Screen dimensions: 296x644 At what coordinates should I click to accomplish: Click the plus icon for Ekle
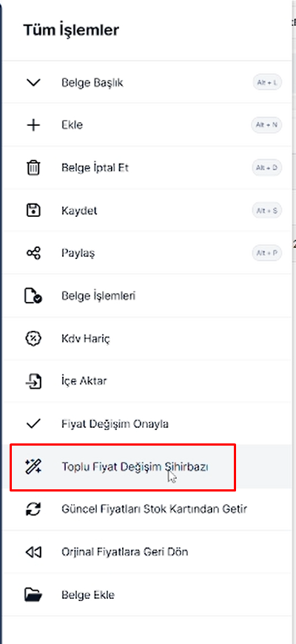click(33, 125)
